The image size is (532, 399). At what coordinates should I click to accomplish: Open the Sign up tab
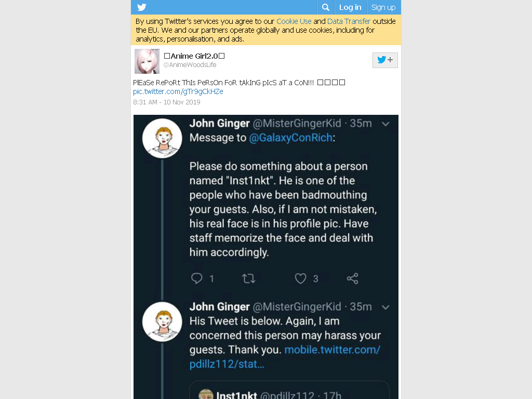(x=383, y=7)
